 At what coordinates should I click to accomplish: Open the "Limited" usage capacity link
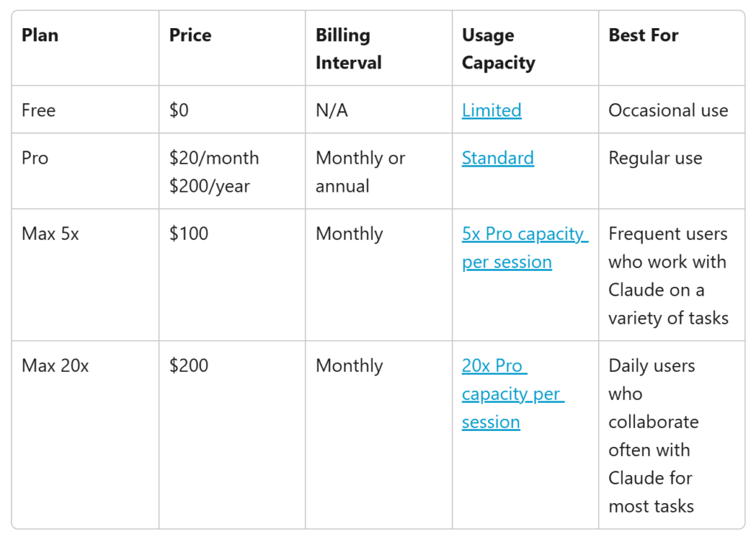pos(492,111)
